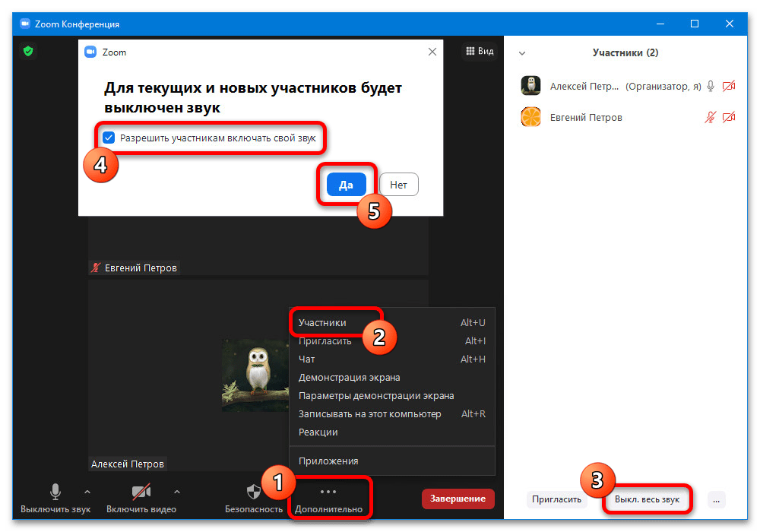The height and width of the screenshot is (532, 760).
Task: Close the Zoom Конференция window
Action: 730,24
